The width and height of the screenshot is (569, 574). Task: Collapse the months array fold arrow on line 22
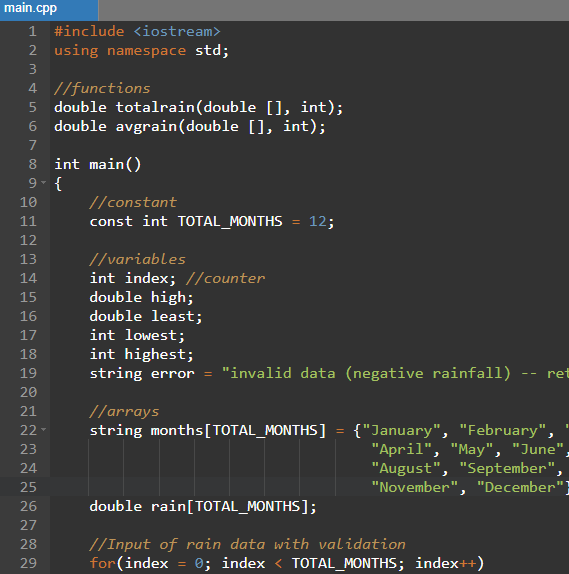pos(44,429)
